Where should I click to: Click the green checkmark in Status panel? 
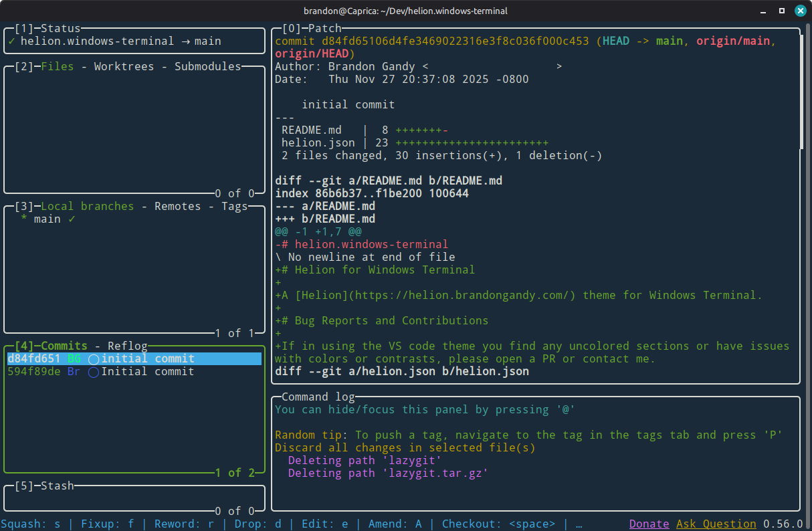click(x=11, y=41)
